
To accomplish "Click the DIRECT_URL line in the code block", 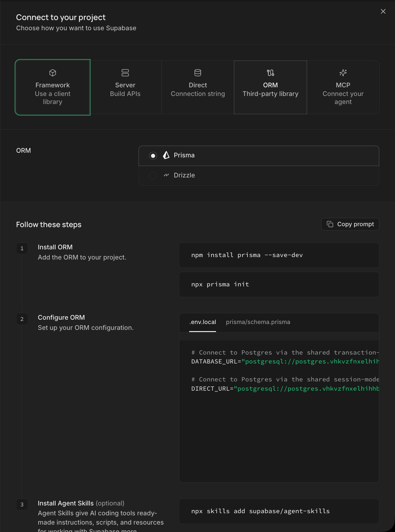I will coord(285,389).
